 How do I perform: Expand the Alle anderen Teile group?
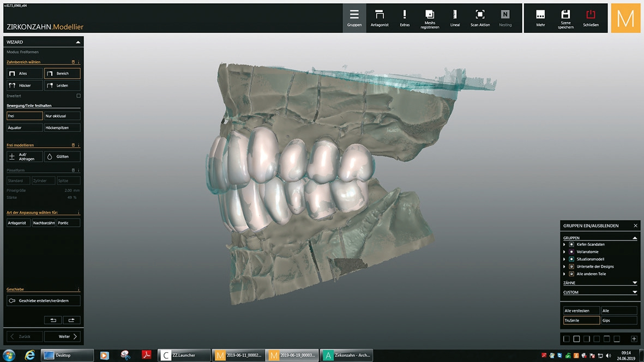click(564, 274)
